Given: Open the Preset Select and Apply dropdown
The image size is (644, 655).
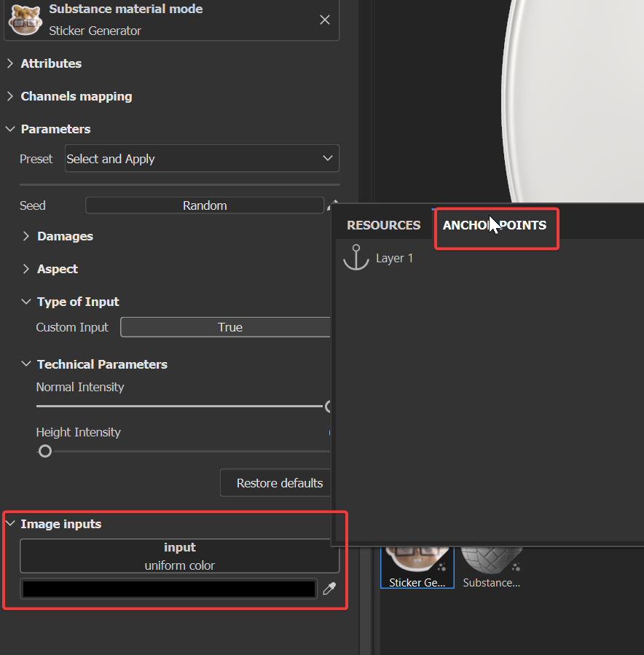Looking at the screenshot, I should tap(202, 158).
